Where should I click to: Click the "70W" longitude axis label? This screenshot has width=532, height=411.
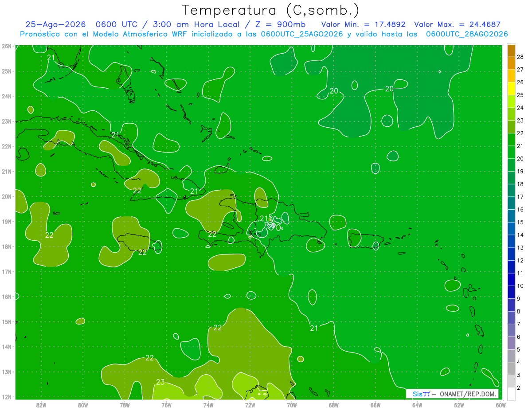[x=292, y=405]
